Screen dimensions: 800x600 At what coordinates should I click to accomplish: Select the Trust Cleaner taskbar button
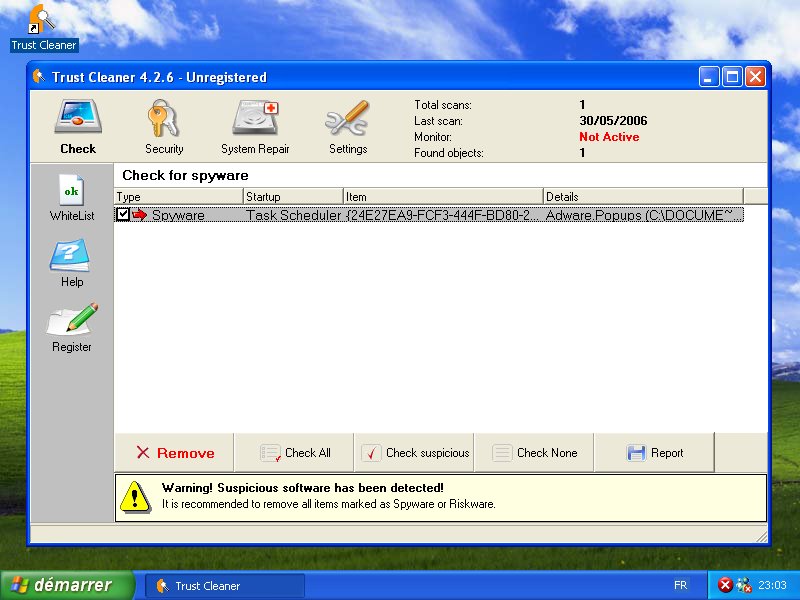point(224,585)
